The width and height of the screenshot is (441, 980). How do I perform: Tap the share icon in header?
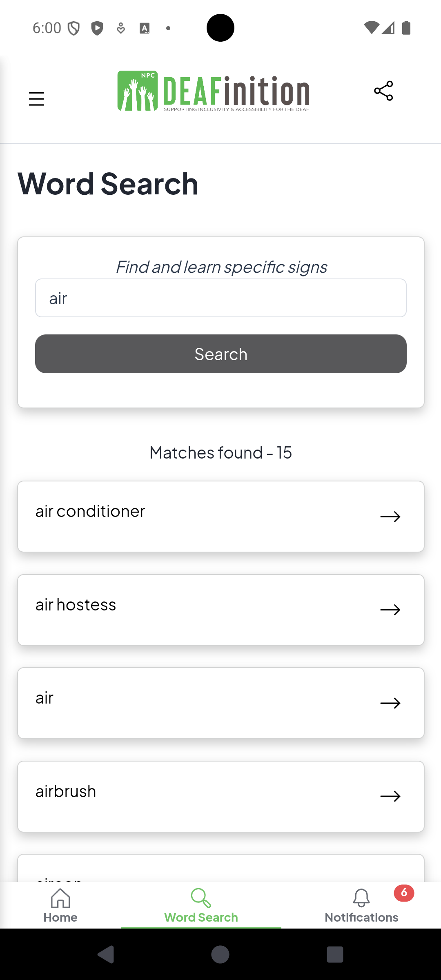pyautogui.click(x=383, y=91)
